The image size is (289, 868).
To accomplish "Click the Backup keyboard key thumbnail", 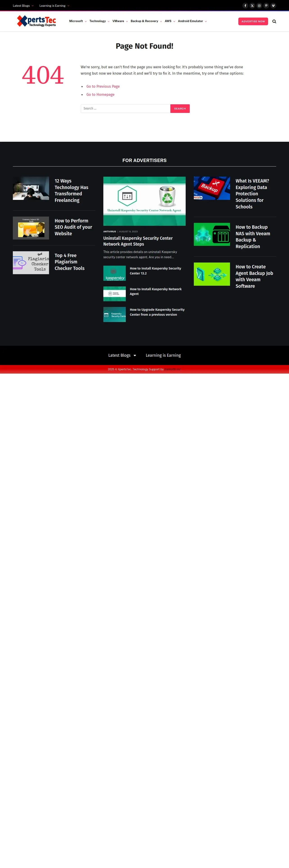I will pos(212,188).
